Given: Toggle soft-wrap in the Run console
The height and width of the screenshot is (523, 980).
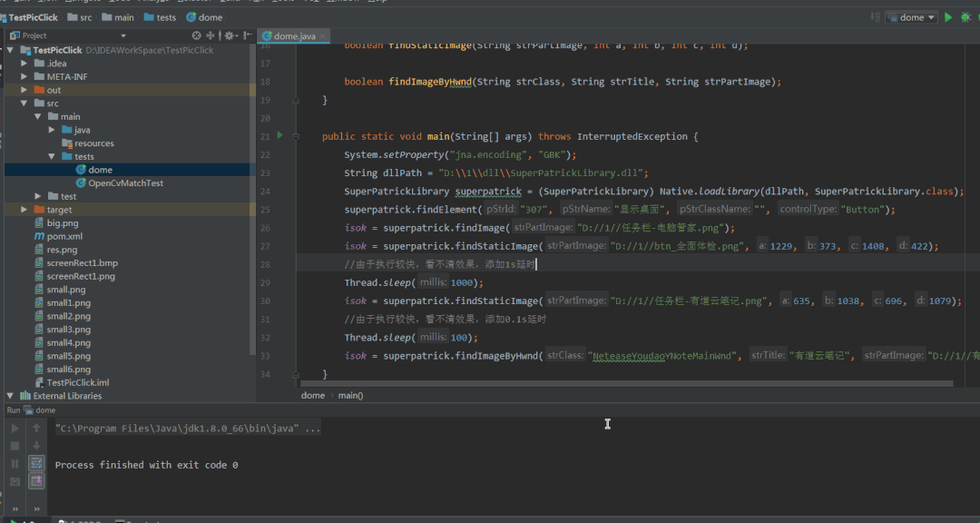Looking at the screenshot, I should 36,463.
